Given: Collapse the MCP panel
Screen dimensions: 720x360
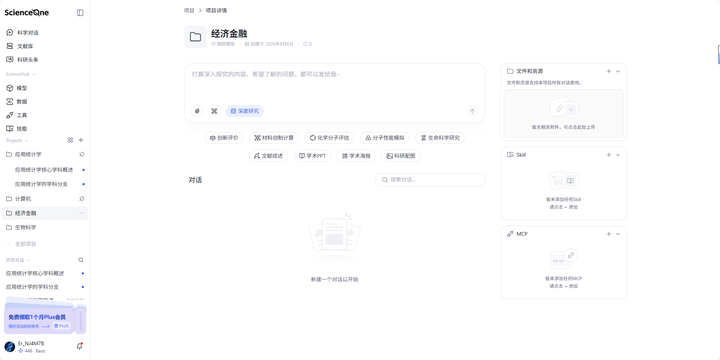Looking at the screenshot, I should tap(618, 234).
